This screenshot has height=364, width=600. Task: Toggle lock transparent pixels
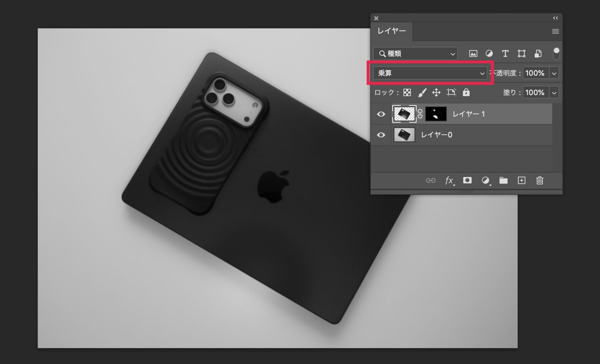407,93
